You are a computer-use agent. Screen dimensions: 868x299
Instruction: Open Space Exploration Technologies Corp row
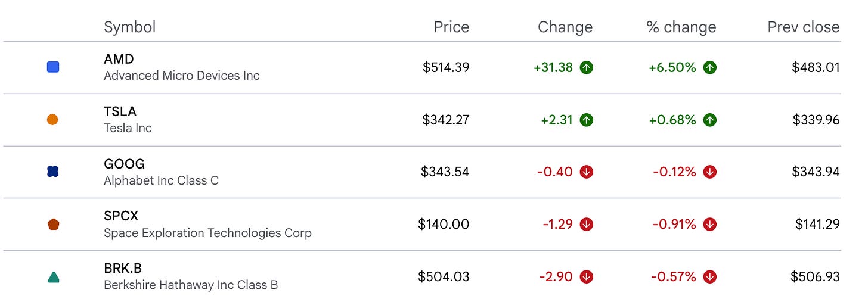click(422, 224)
